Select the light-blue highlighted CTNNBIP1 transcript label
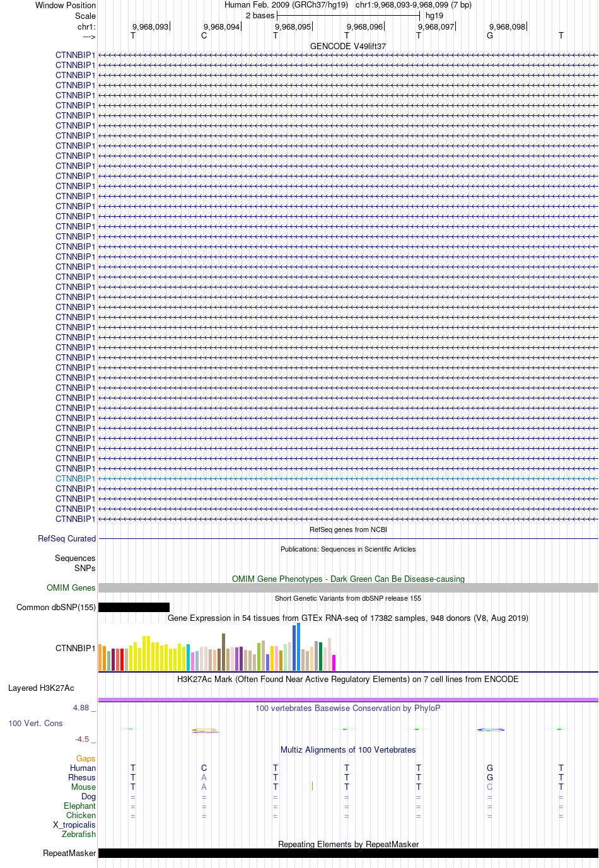 (x=76, y=478)
